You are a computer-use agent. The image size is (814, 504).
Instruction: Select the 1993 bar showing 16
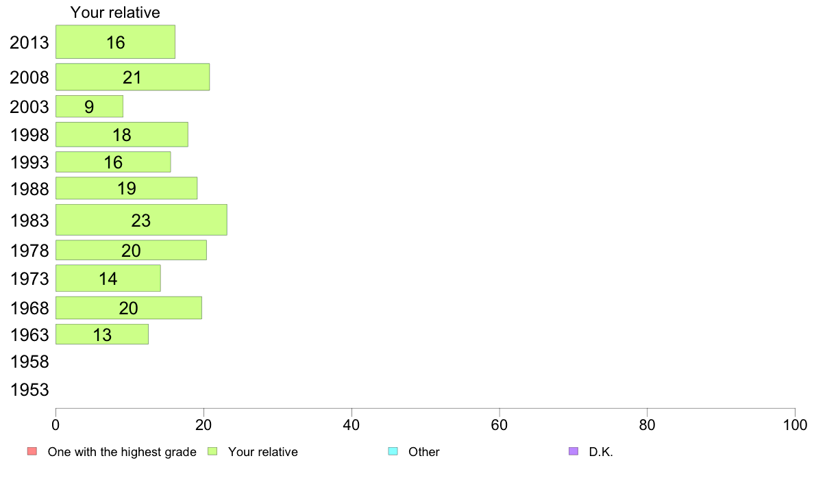tap(113, 162)
